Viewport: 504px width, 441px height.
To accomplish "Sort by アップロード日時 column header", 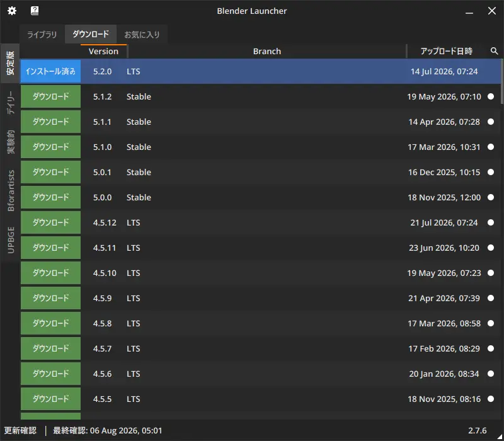I will pyautogui.click(x=447, y=52).
